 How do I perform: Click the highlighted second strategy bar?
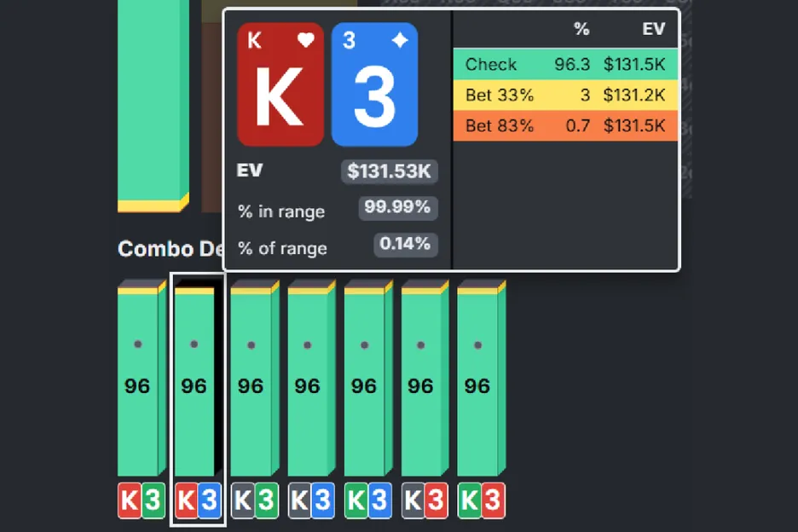pyautogui.click(x=194, y=384)
